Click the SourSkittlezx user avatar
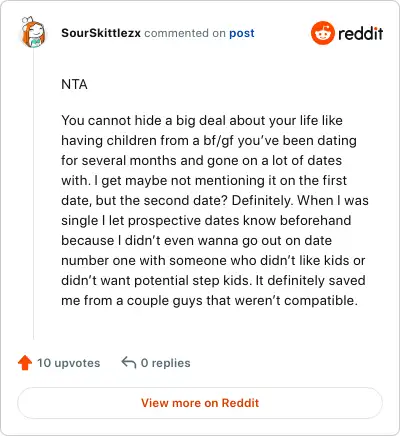400x436 pixels. (33, 32)
